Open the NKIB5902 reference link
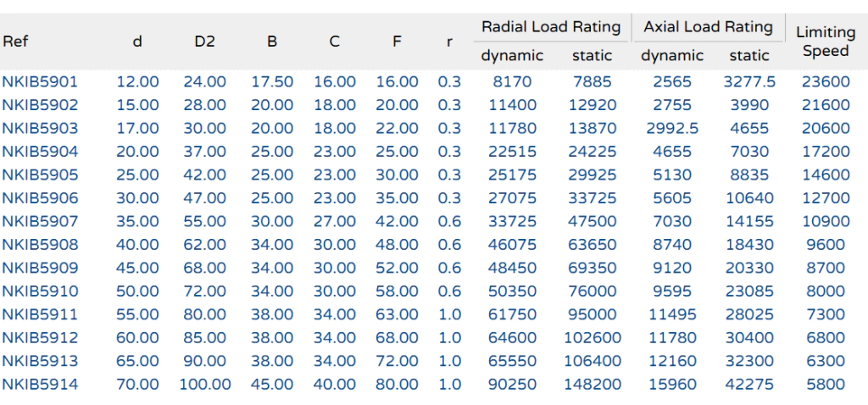868x405 pixels. 40,105
